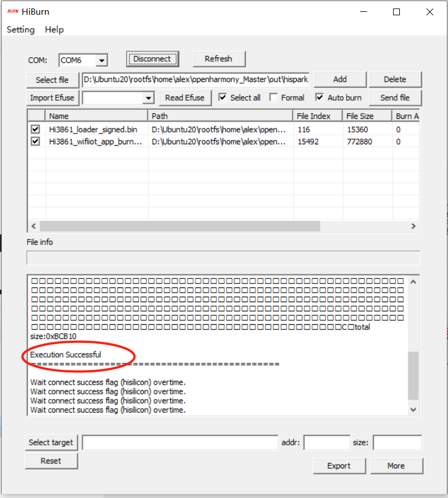Viewport: 448px width, 498px height.
Task: Click the Disconnect button
Action: point(152,59)
